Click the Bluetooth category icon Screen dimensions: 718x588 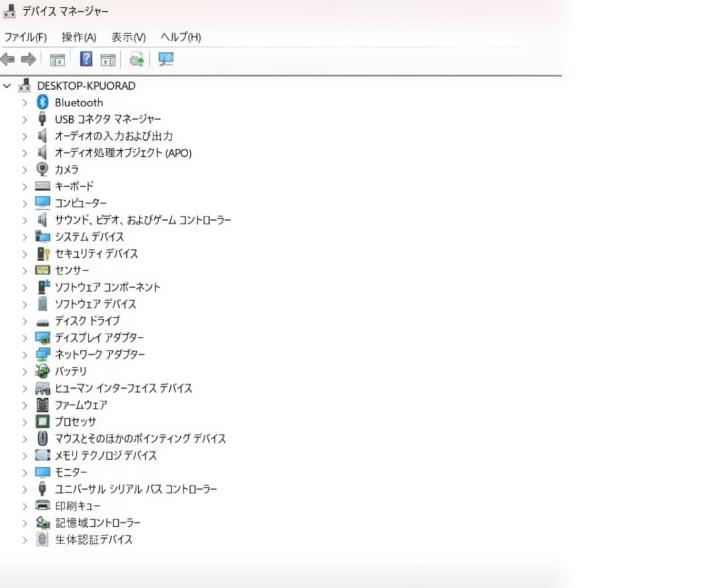tap(43, 102)
